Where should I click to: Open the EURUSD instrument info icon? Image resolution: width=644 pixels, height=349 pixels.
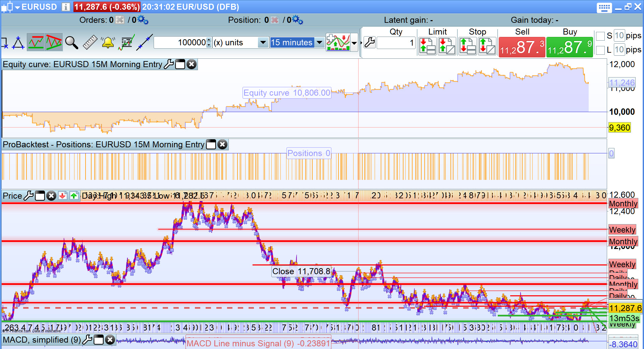pos(66,7)
